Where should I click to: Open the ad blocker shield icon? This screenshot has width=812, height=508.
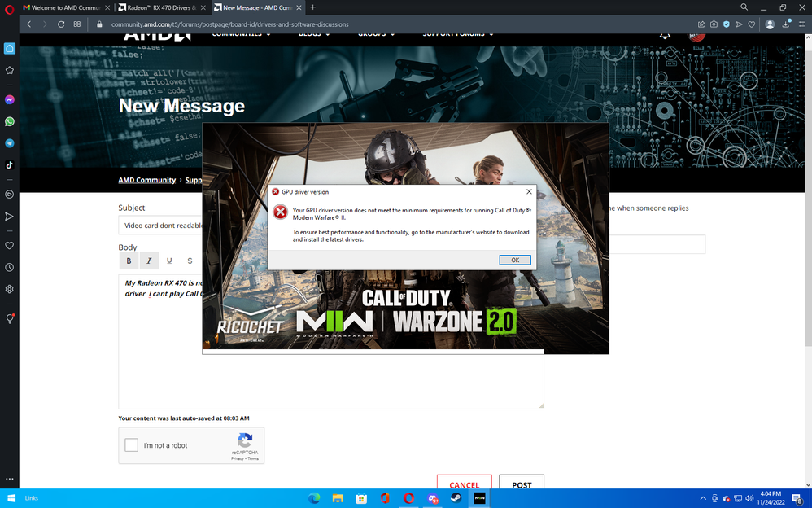pos(727,24)
